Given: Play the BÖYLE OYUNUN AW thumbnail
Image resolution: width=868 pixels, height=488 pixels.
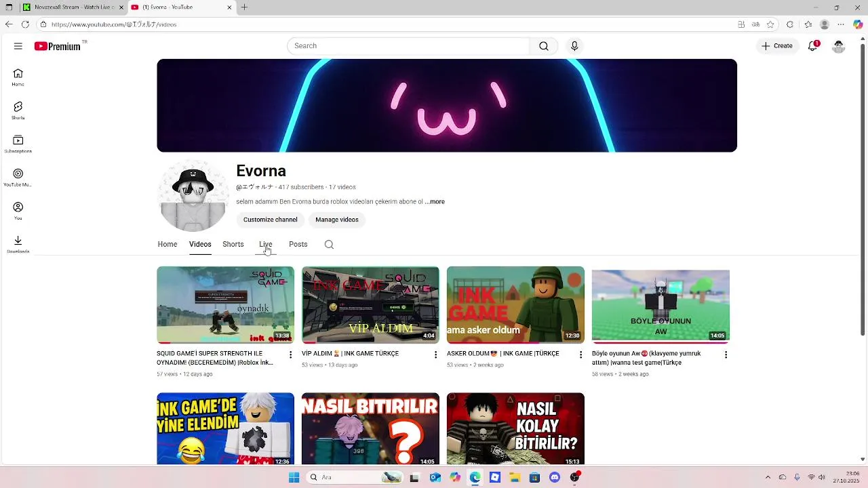Looking at the screenshot, I should [x=660, y=305].
